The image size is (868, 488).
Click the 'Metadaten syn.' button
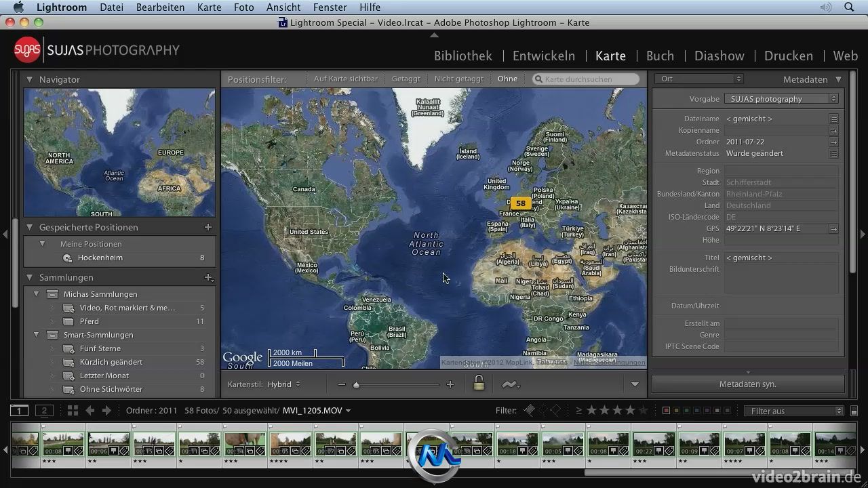coord(748,384)
